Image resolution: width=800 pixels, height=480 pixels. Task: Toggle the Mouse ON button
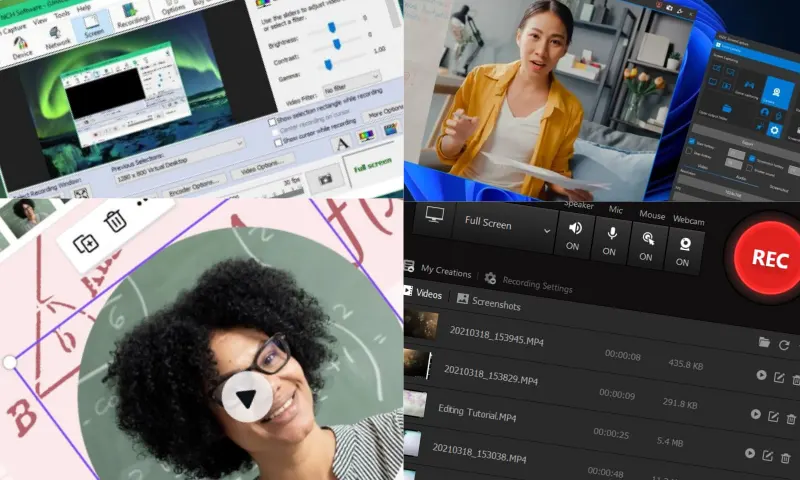click(647, 245)
